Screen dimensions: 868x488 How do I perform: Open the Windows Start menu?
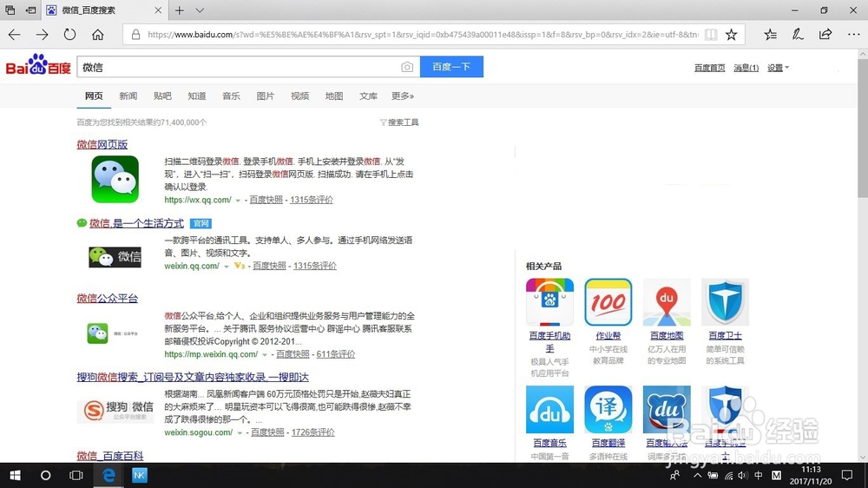15,475
